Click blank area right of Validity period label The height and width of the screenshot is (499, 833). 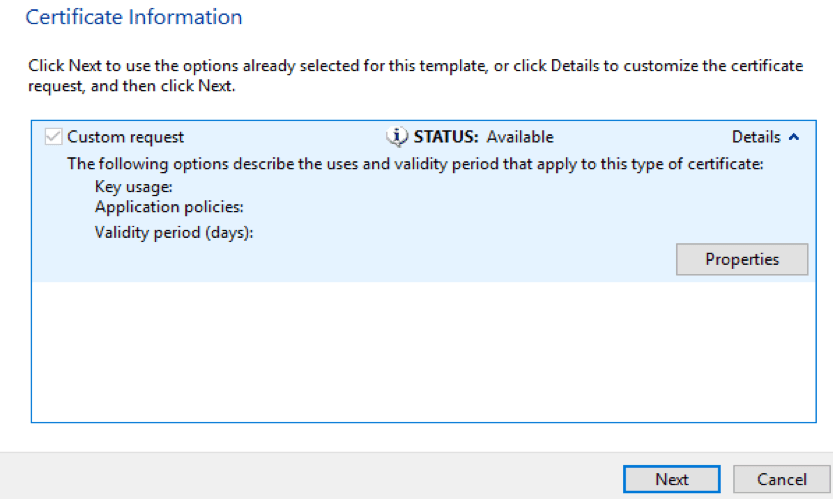(450, 233)
